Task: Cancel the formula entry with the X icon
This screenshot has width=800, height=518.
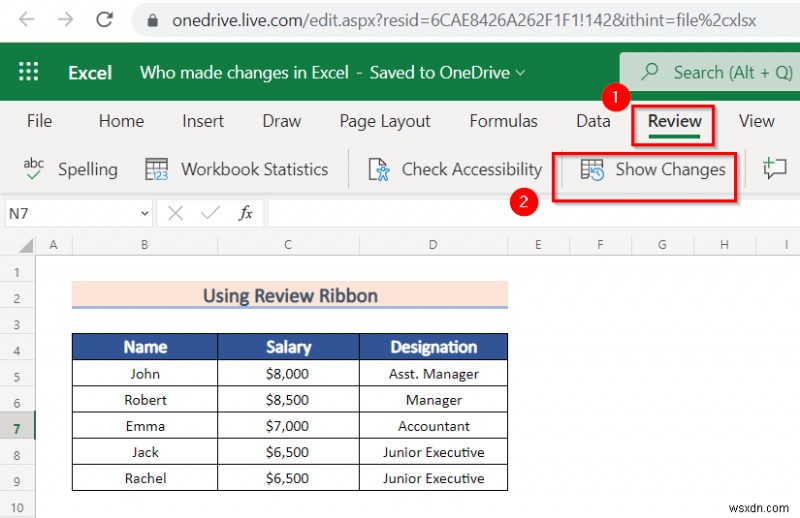Action: (176, 213)
